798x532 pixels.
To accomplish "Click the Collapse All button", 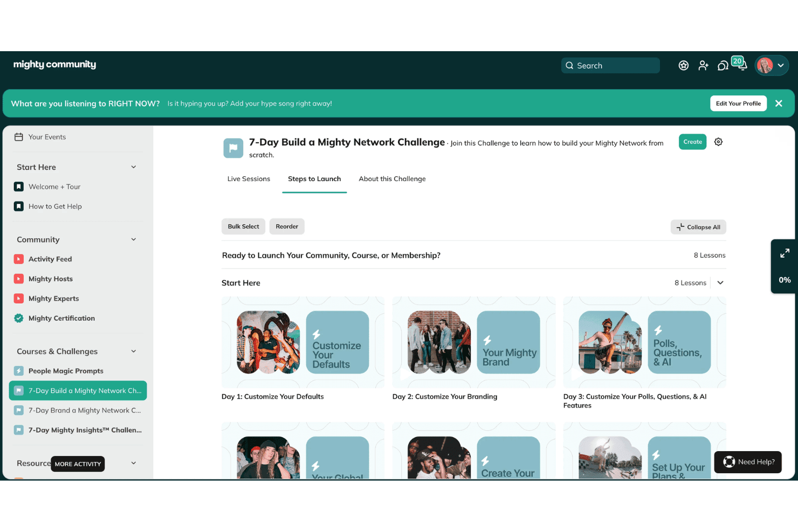I will (x=698, y=227).
